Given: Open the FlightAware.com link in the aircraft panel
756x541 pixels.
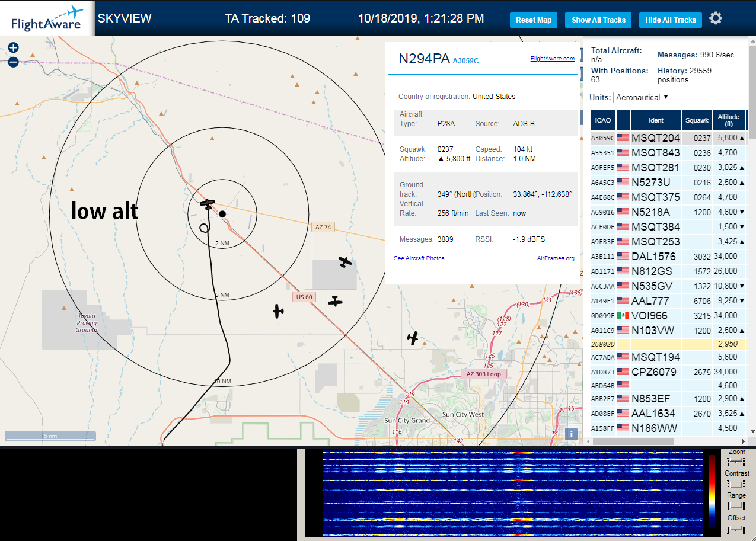Looking at the screenshot, I should tap(552, 58).
